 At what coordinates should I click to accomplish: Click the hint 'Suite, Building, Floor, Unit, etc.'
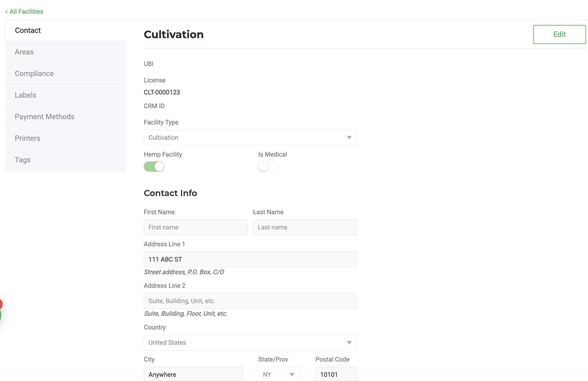186,314
